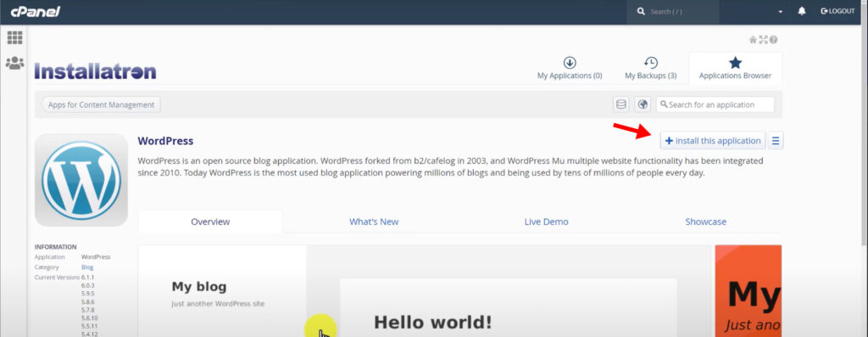
Task: Open the user account dropdown arrow
Action: click(x=781, y=12)
